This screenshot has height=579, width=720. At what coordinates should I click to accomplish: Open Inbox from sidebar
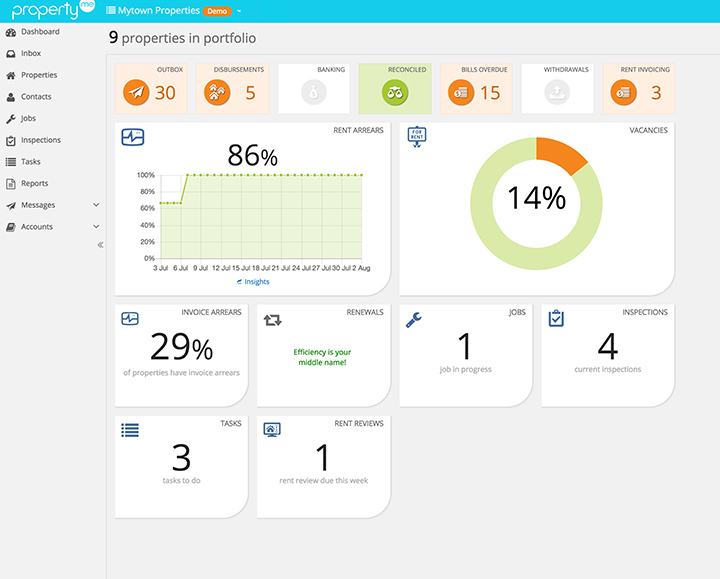(x=31, y=53)
